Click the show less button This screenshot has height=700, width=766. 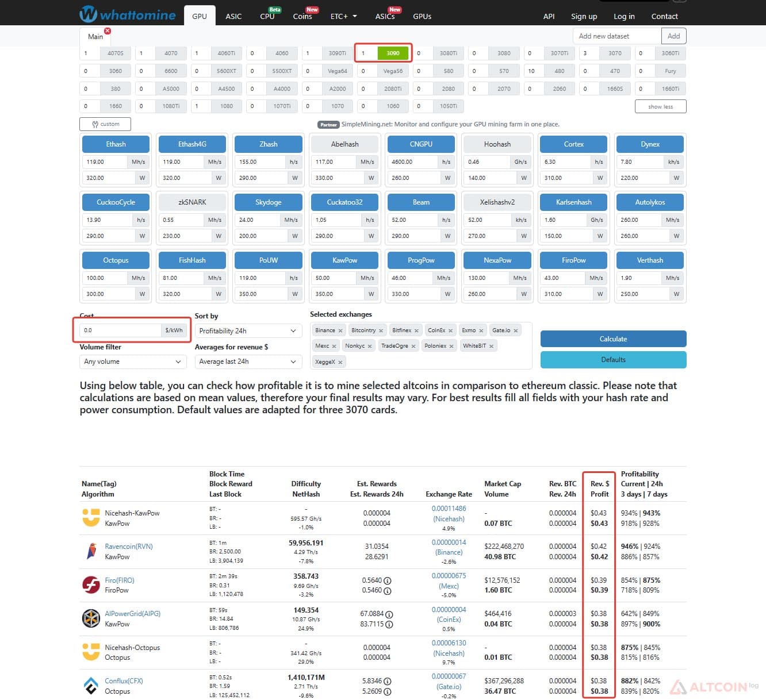click(x=660, y=107)
